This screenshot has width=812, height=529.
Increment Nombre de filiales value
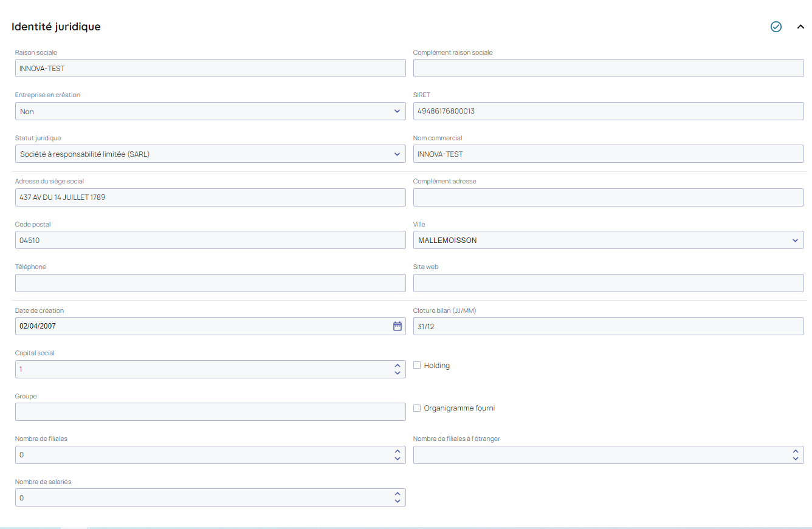[397, 451]
